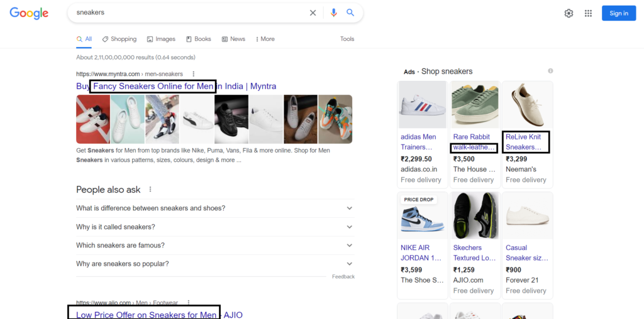Open Google settings gear icon
Image resolution: width=644 pixels, height=319 pixels.
[569, 13]
